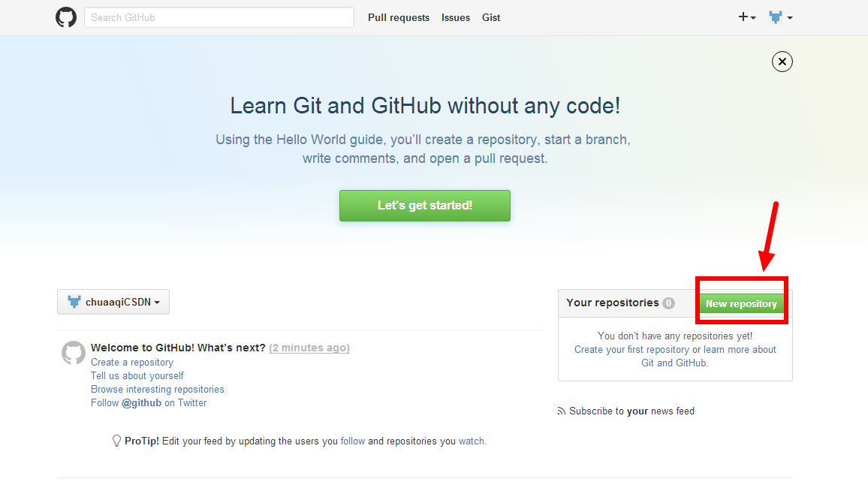Open Browse interesting repositories link
Viewport: 868px width, 488px height.
pyautogui.click(x=158, y=390)
